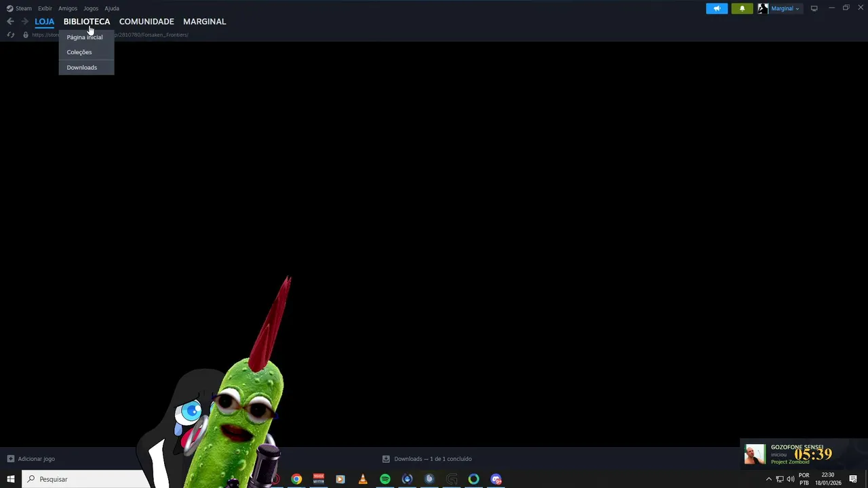The image size is (868, 488).
Task: Open the blue announcements megaphone button
Action: 717,8
